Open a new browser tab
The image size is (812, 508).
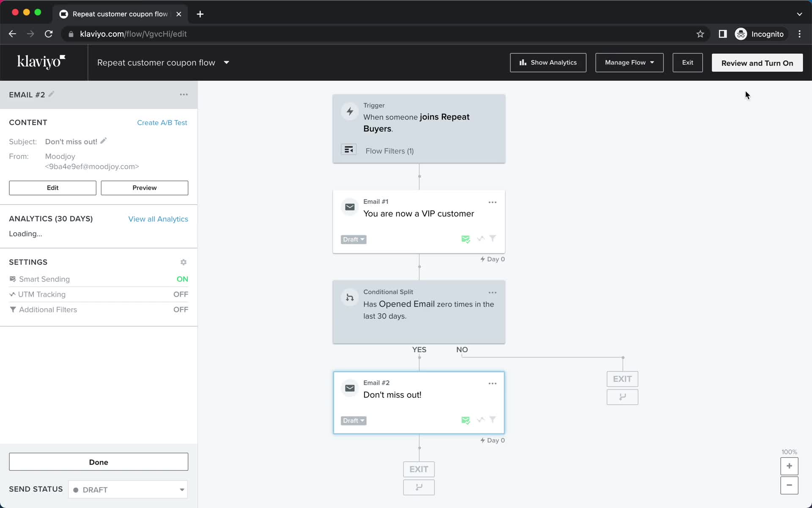(200, 14)
